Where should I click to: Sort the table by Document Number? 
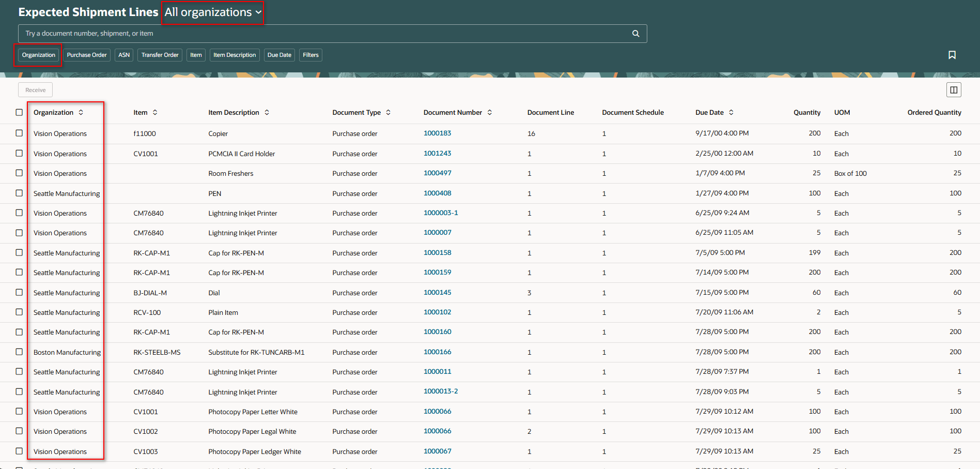click(x=489, y=112)
